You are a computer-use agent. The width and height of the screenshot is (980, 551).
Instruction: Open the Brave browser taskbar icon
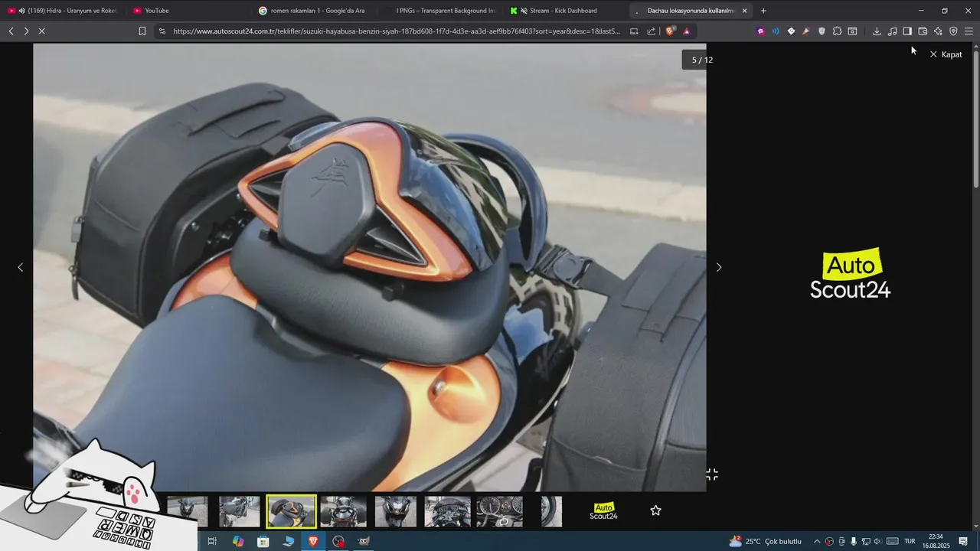(313, 541)
